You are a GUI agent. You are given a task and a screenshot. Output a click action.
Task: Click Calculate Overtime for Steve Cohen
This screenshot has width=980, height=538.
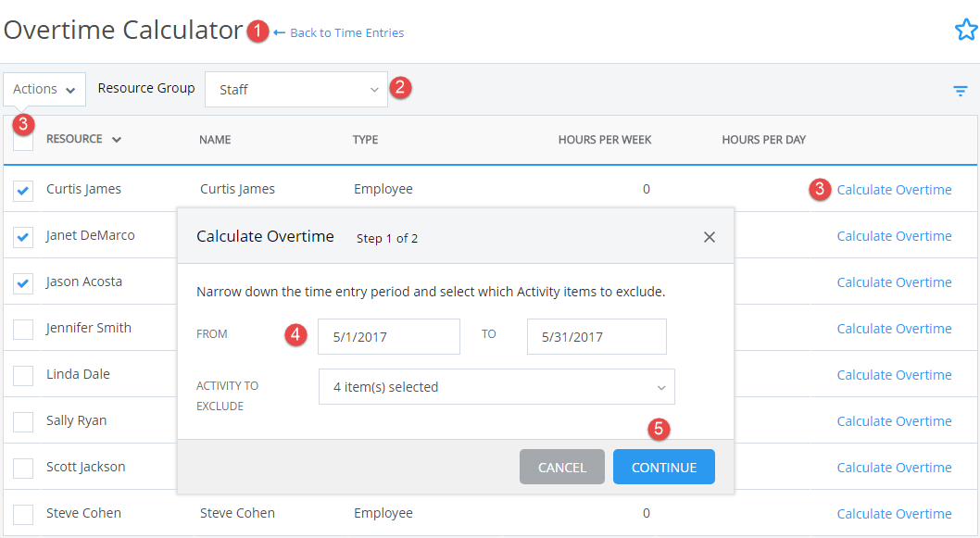click(x=893, y=513)
